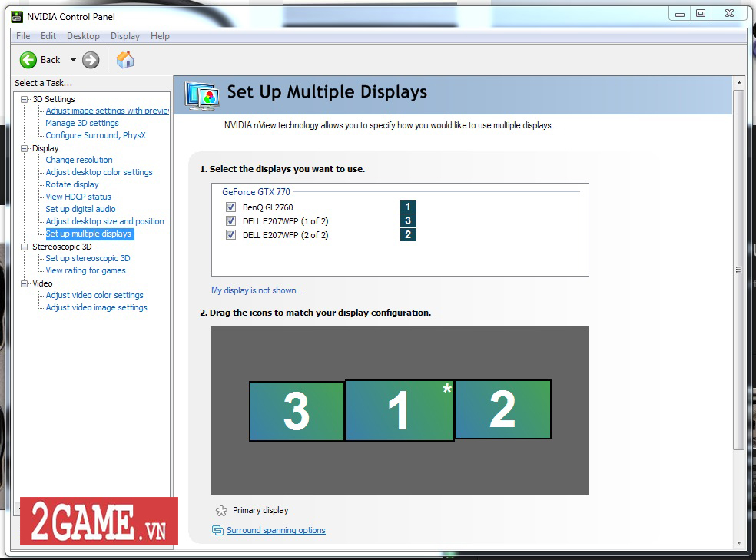Click the Surround spanning options icon
The width and height of the screenshot is (756, 560).
pyautogui.click(x=217, y=530)
